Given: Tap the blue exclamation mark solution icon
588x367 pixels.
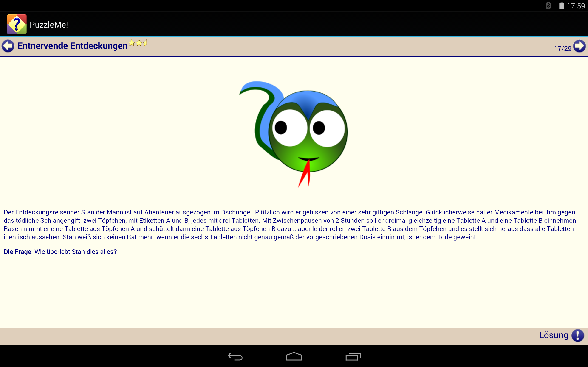Looking at the screenshot, I should coord(578,335).
